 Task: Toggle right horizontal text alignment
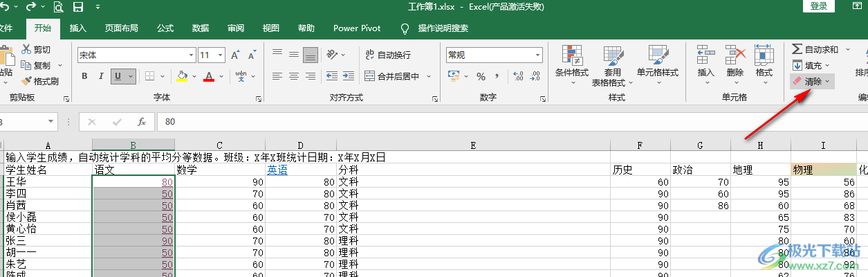tap(311, 76)
